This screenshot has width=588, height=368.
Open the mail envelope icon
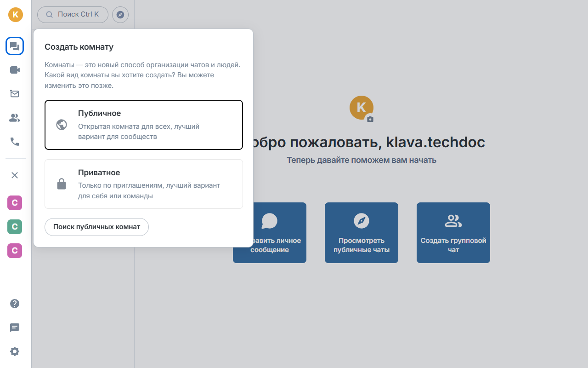click(15, 94)
